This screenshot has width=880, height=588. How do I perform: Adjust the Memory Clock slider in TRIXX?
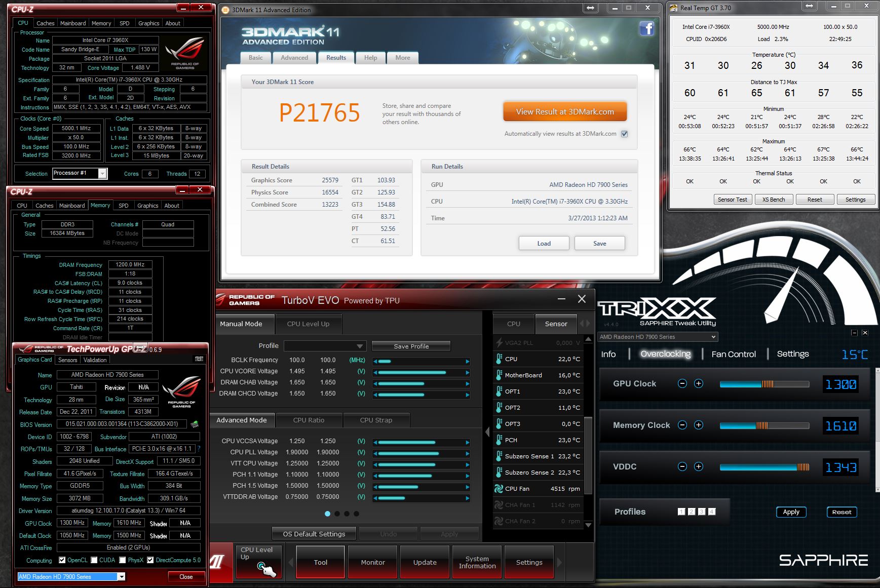[x=764, y=425]
